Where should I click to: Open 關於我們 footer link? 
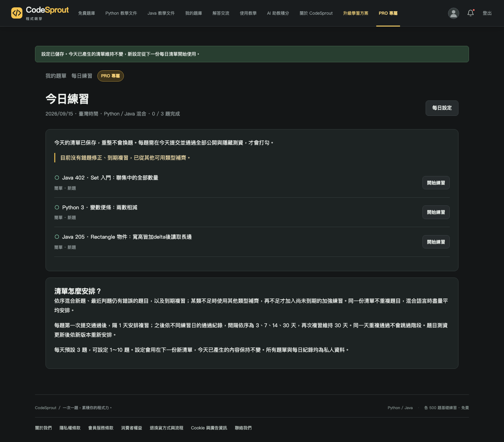pos(43,428)
